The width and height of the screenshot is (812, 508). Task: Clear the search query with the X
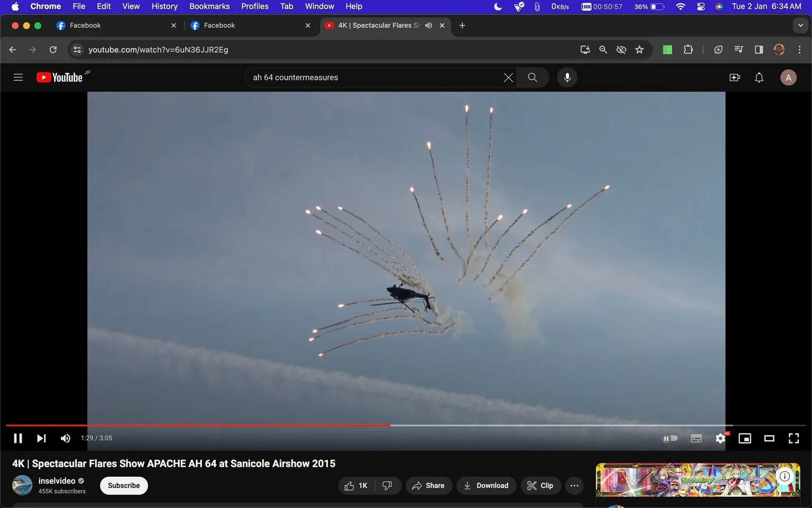click(x=508, y=77)
